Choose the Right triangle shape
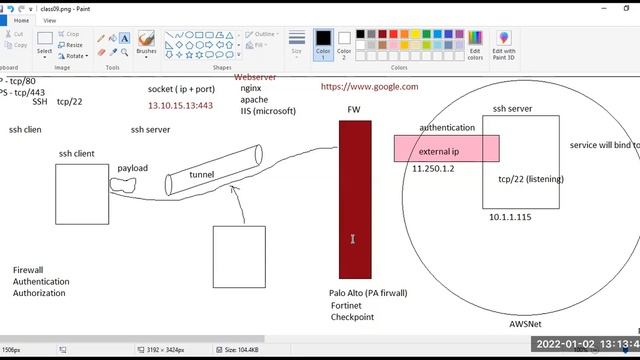Screen dimensions: 640x360 169,45
